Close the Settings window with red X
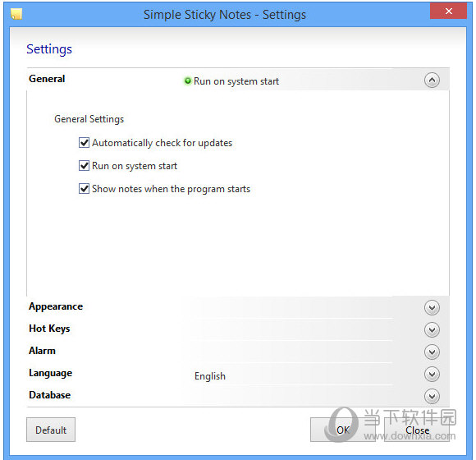This screenshot has width=476, height=460. click(x=448, y=11)
